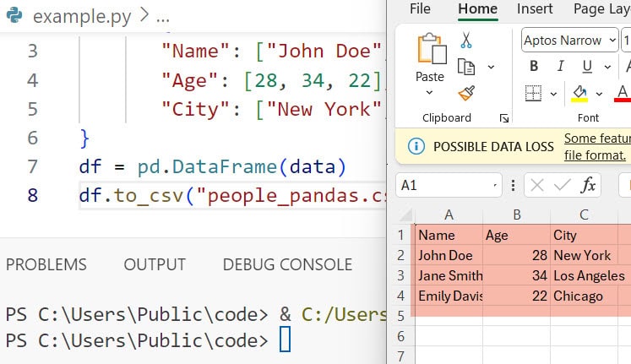
Task: Click the example.py breadcrumb
Action: point(82,17)
